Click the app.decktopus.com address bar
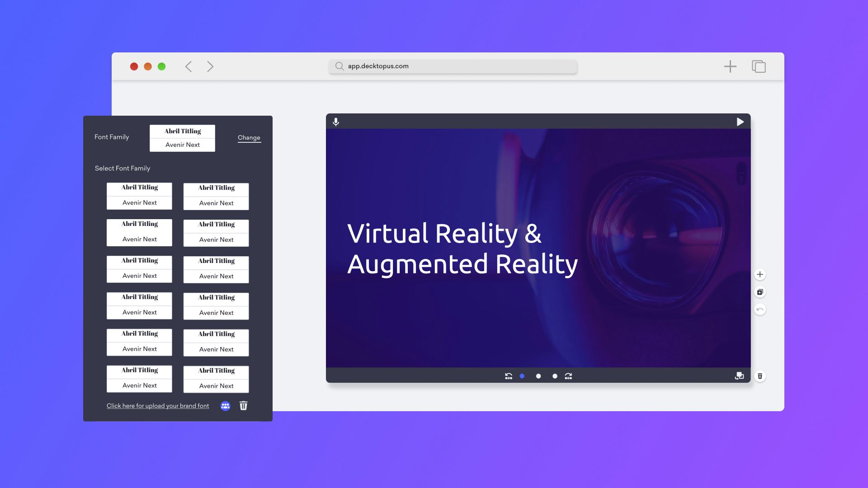The width and height of the screenshot is (868, 488). (x=452, y=66)
